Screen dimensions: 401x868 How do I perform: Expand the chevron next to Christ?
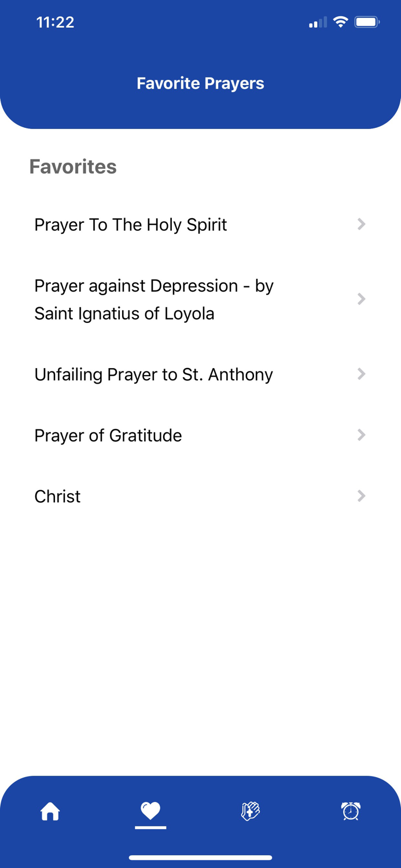(361, 496)
